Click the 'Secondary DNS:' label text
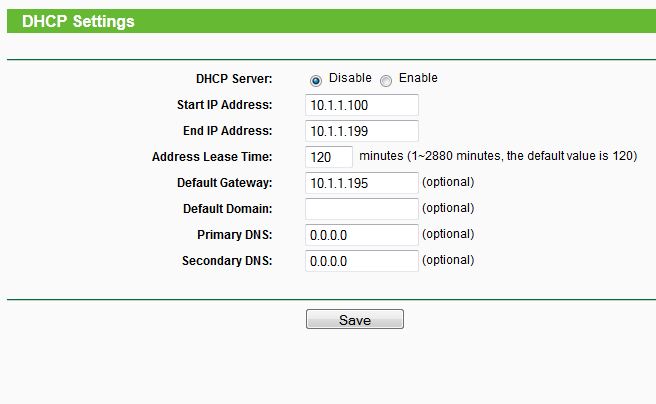Viewport: 656px width, 404px height. click(x=227, y=261)
